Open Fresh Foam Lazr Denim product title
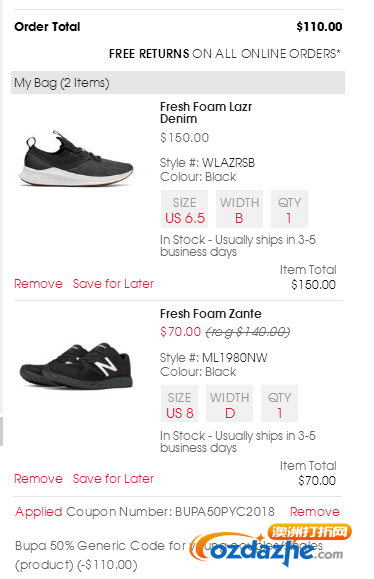 click(206, 113)
